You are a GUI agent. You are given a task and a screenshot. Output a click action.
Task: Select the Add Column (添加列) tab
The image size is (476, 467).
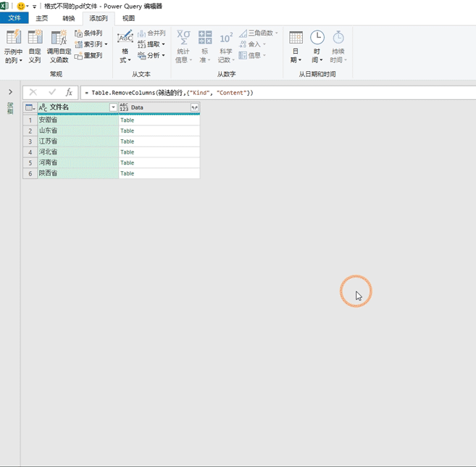99,18
